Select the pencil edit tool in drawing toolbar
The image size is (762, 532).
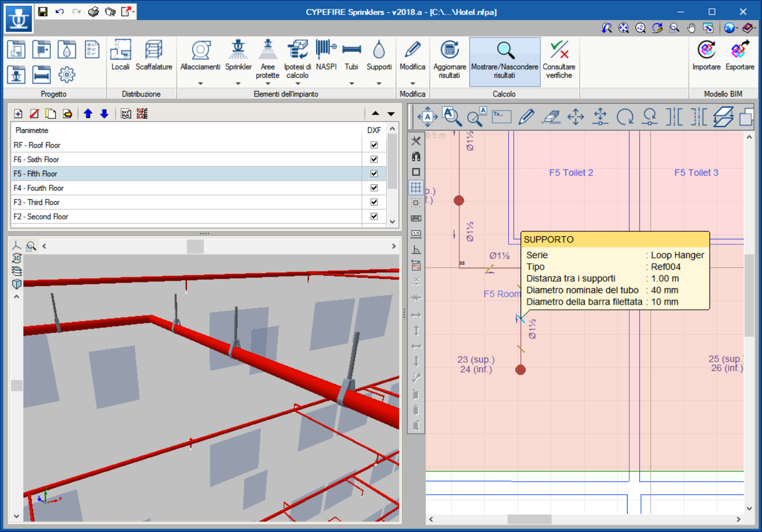(x=526, y=117)
